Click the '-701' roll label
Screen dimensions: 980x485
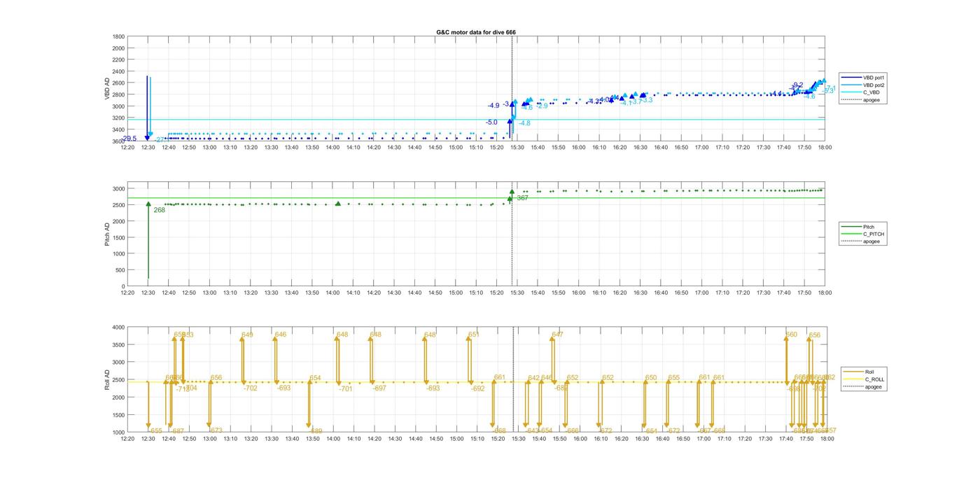pos(346,389)
